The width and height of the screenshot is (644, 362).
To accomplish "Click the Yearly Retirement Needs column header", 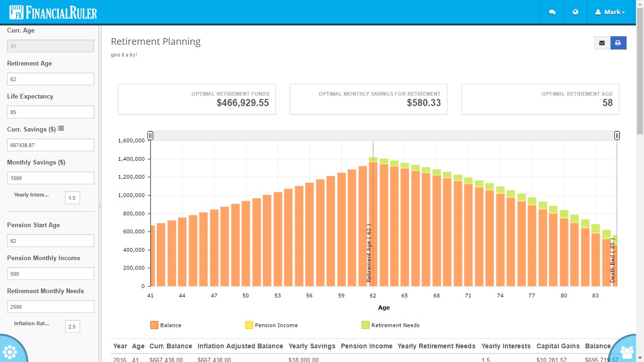I will (x=437, y=346).
